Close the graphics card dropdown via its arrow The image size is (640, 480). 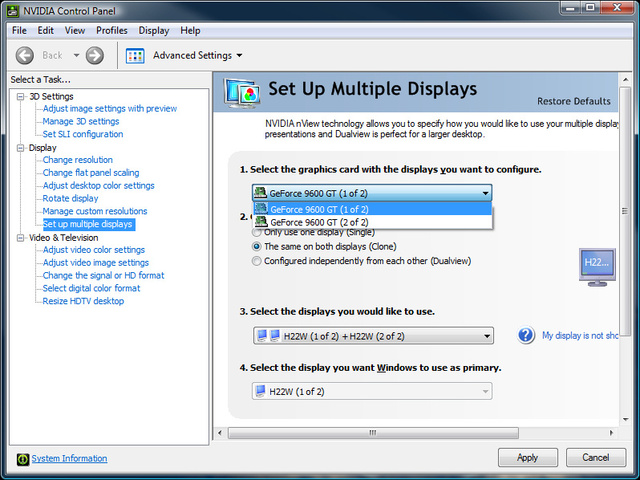click(485, 193)
